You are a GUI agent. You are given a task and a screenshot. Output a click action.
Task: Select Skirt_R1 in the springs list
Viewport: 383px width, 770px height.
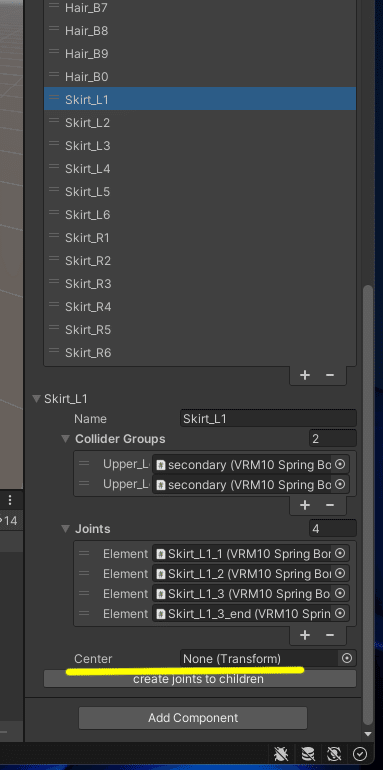199,238
